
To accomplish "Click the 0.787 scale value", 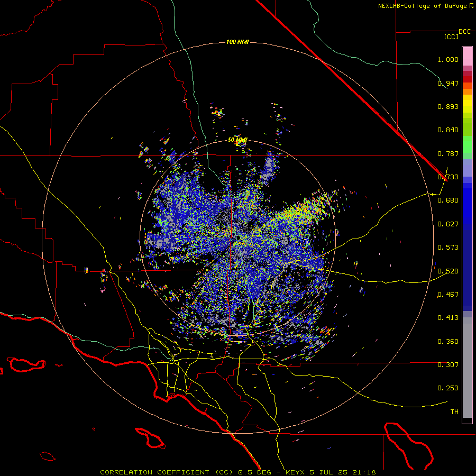I will coord(448,153).
